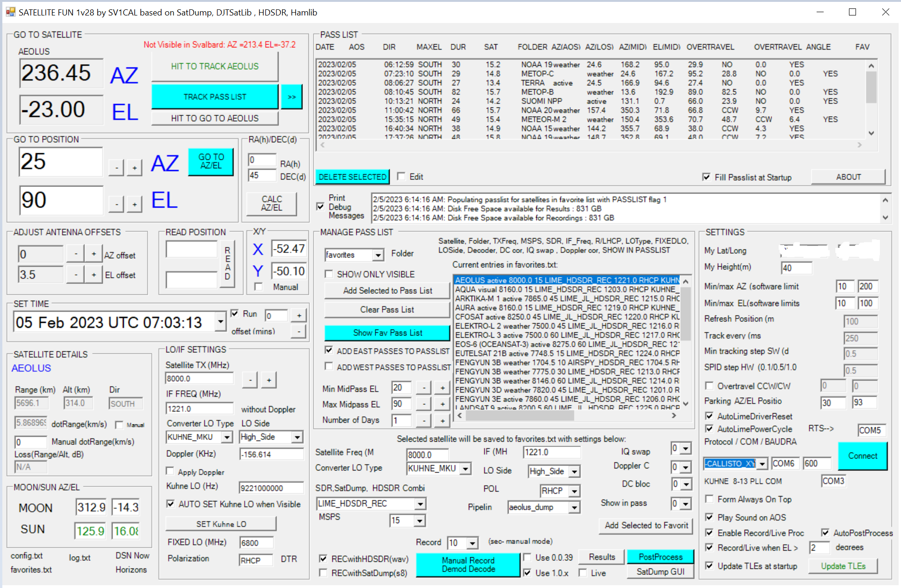Image resolution: width=901 pixels, height=588 pixels.
Task: Open the CALLISTO_XY protocol dropdown
Action: 762,464
